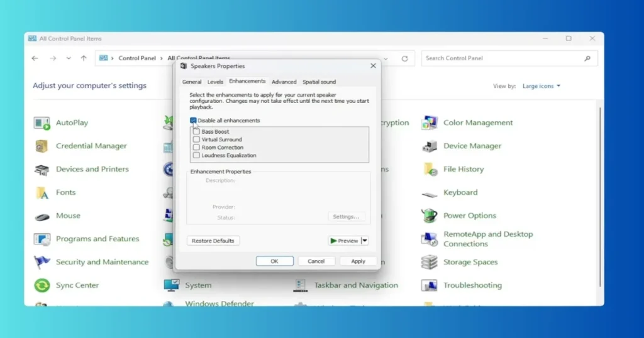Switch to the Spatial sound tab

point(319,82)
